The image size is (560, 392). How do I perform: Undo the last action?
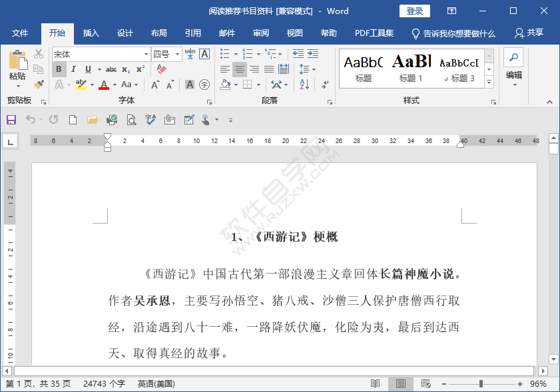tap(31, 120)
